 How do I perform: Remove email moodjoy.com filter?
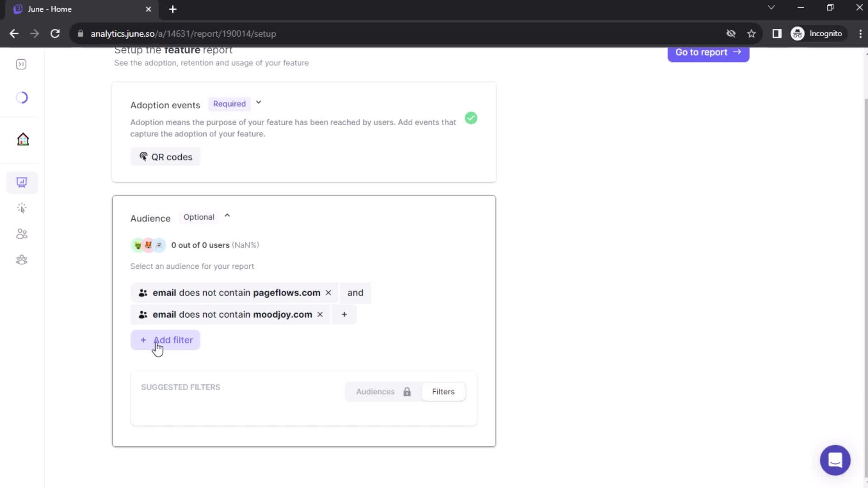[320, 314]
